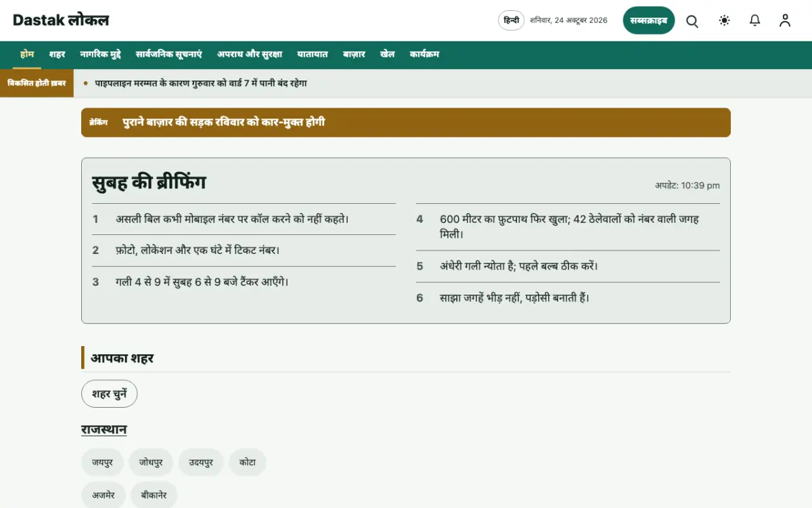Click the आपका शहर section heading
The image size is (812, 508).
(x=122, y=358)
